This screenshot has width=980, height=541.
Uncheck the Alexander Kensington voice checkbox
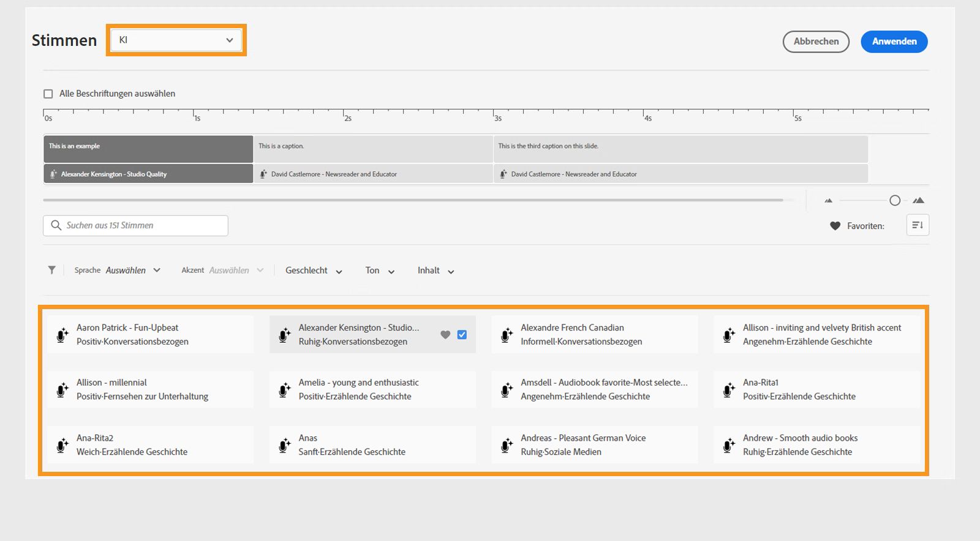[x=462, y=335]
